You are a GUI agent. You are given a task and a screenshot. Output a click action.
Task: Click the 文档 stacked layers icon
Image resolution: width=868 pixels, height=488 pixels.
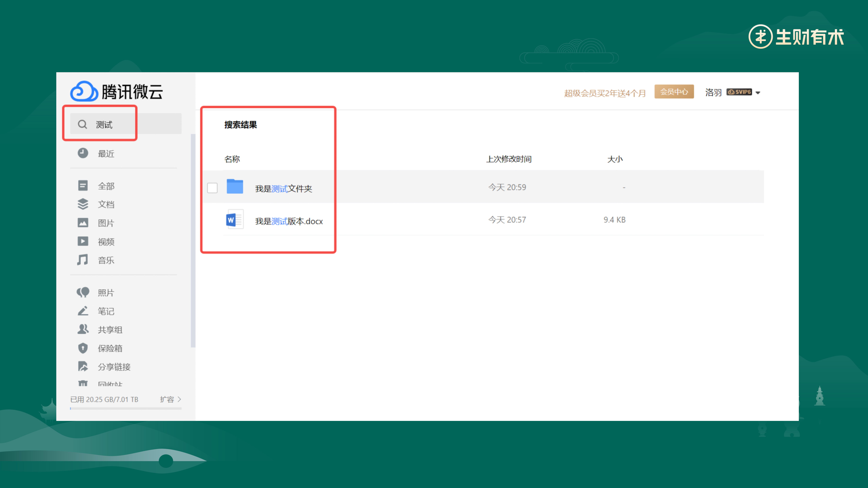pos(83,204)
